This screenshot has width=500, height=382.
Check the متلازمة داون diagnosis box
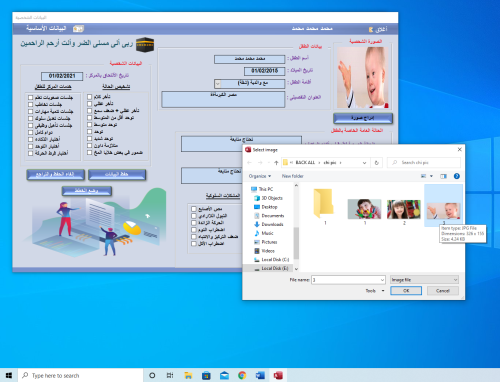(89, 146)
